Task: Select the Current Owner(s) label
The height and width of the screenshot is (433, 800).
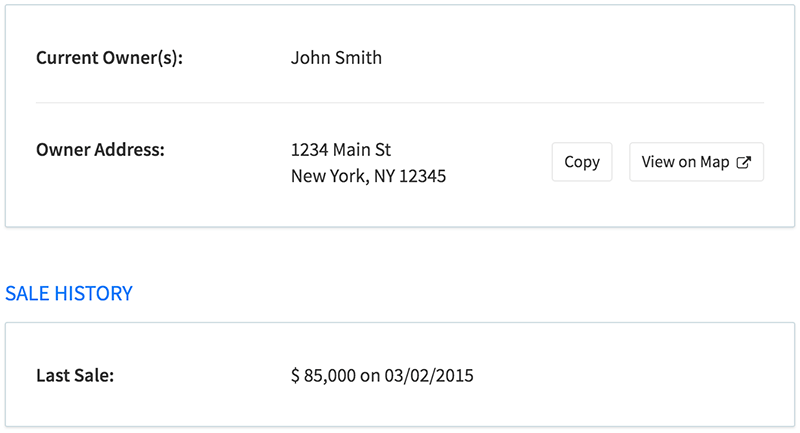Action: point(109,58)
